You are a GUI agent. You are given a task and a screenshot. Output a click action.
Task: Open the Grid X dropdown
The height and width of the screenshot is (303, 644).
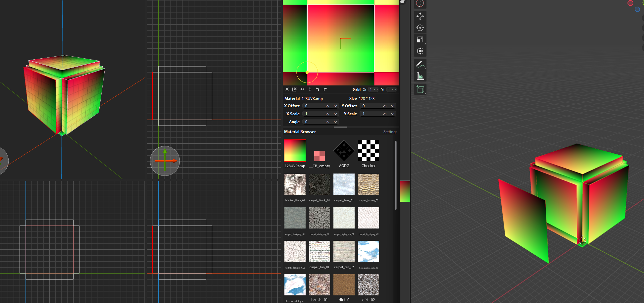(373, 90)
